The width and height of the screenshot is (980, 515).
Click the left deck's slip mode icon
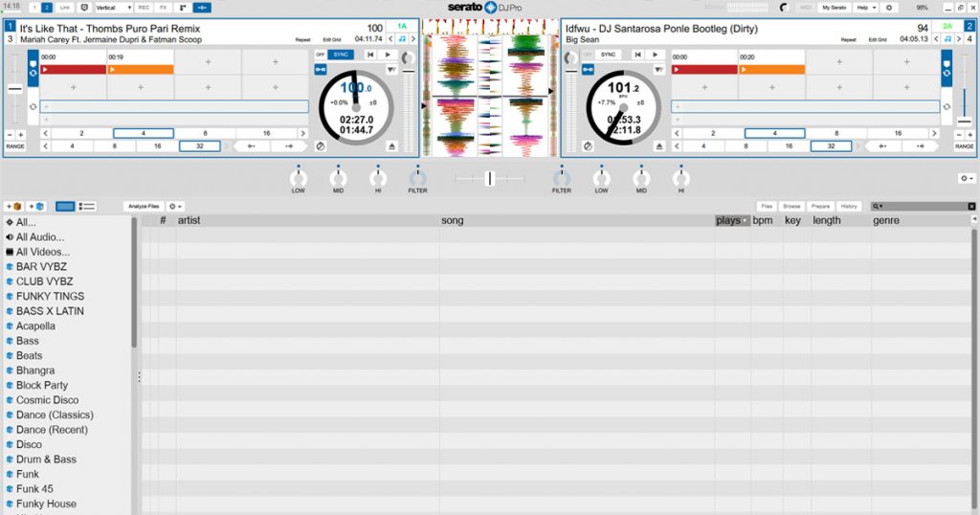[320, 146]
